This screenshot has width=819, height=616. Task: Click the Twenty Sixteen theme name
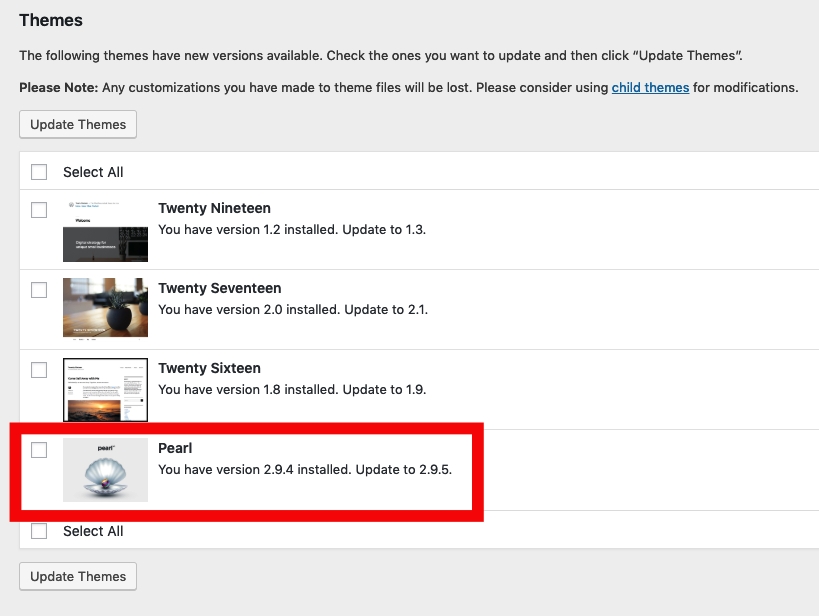coord(211,368)
